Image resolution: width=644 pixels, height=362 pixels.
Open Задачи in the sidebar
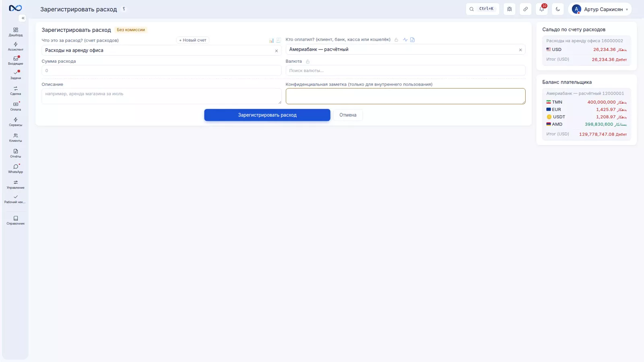point(15,75)
